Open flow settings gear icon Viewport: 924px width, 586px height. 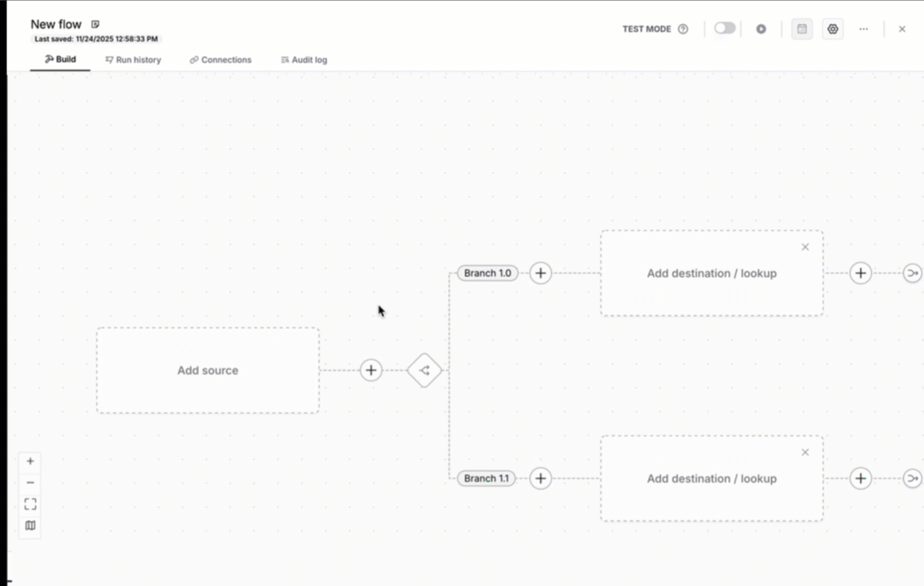pyautogui.click(x=832, y=29)
